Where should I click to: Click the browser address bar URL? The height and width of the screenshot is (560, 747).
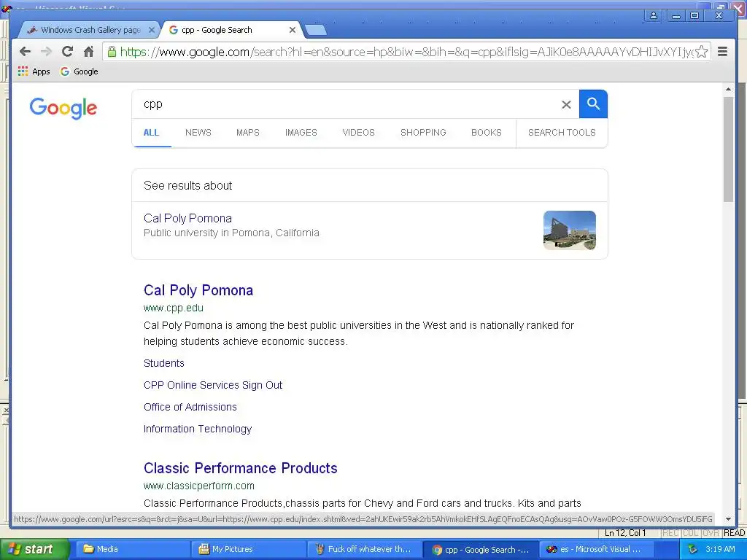405,52
